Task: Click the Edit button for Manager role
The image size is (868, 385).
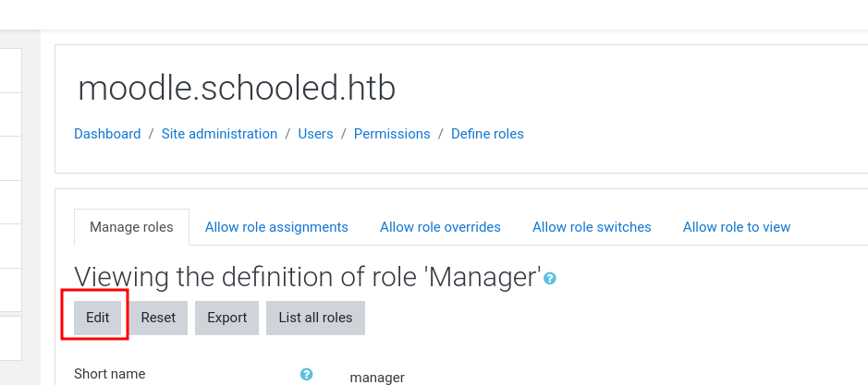Action: click(97, 318)
